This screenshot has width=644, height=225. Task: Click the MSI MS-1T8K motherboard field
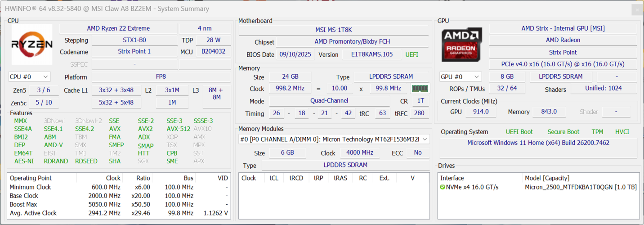(334, 30)
